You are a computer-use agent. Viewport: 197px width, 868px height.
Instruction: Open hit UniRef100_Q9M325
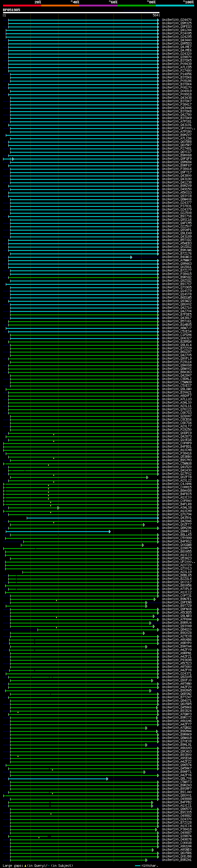[177, 23]
